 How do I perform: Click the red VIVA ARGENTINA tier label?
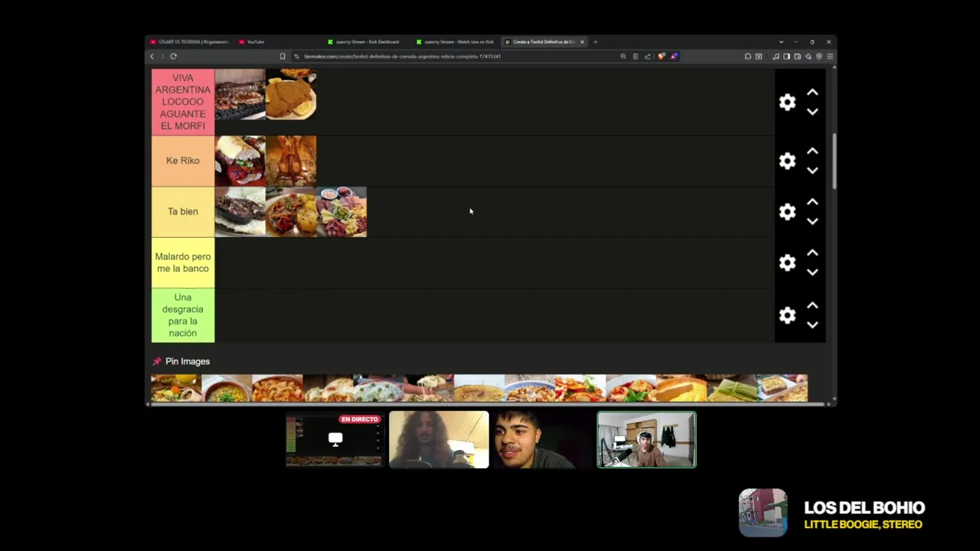click(x=183, y=102)
